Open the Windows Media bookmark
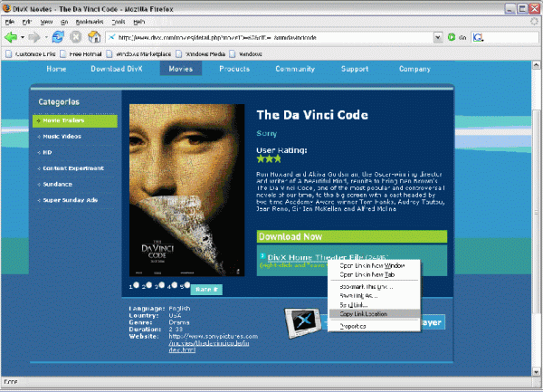Image resolution: width=543 pixels, height=392 pixels. [201, 54]
